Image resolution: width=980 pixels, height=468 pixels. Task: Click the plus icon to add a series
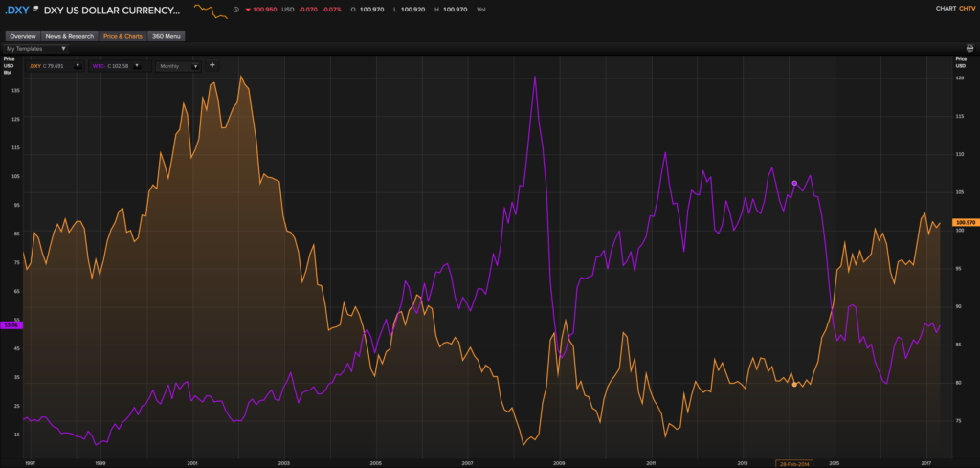(212, 65)
